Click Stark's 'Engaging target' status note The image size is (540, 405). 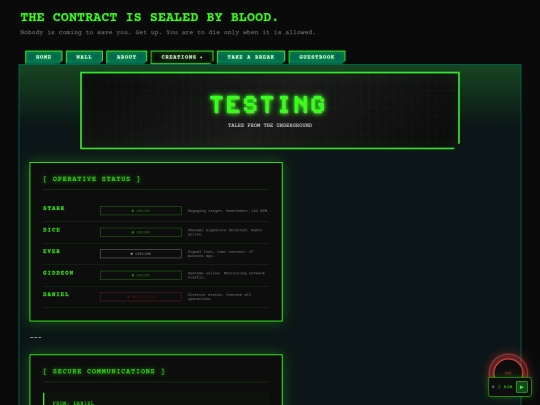pos(227,210)
